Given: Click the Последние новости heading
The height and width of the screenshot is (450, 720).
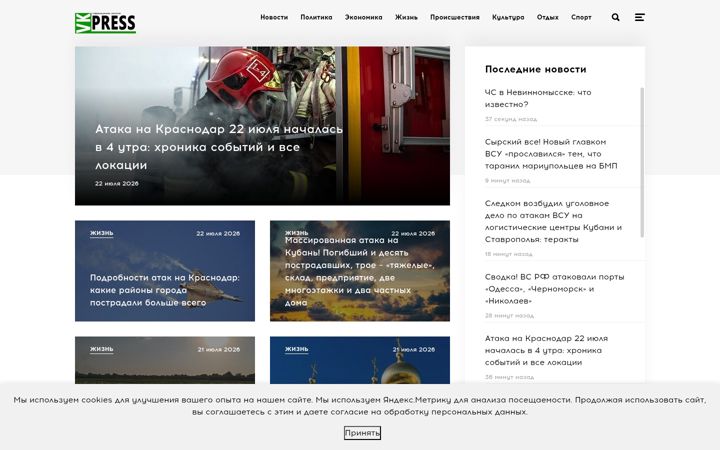Looking at the screenshot, I should point(535,69).
